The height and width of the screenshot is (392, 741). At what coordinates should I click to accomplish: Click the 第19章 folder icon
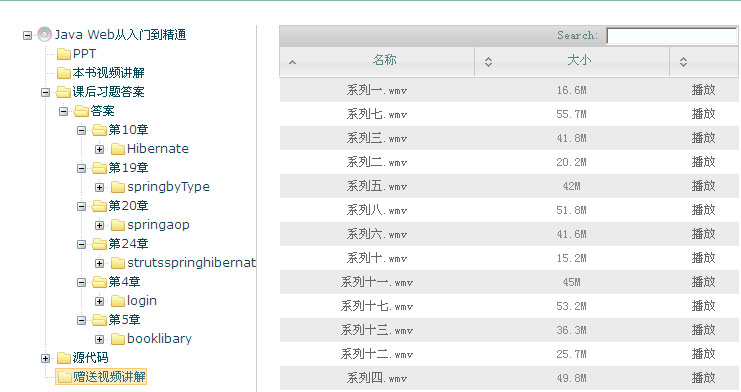tap(99, 168)
